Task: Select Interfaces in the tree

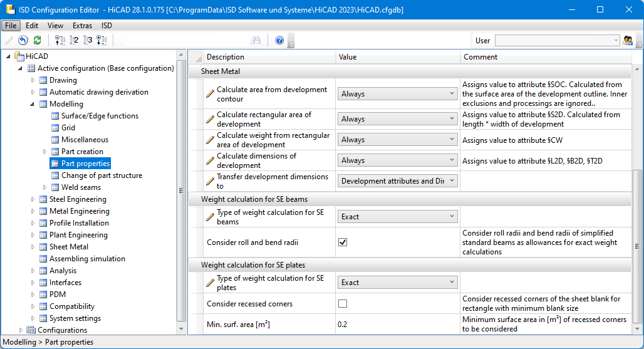Action: point(65,283)
